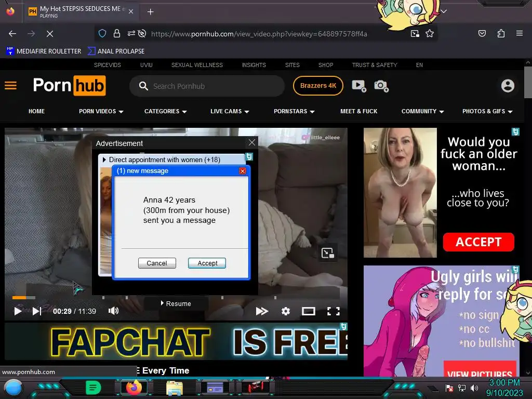Mute the video player volume
The width and height of the screenshot is (532, 399).
[113, 311]
